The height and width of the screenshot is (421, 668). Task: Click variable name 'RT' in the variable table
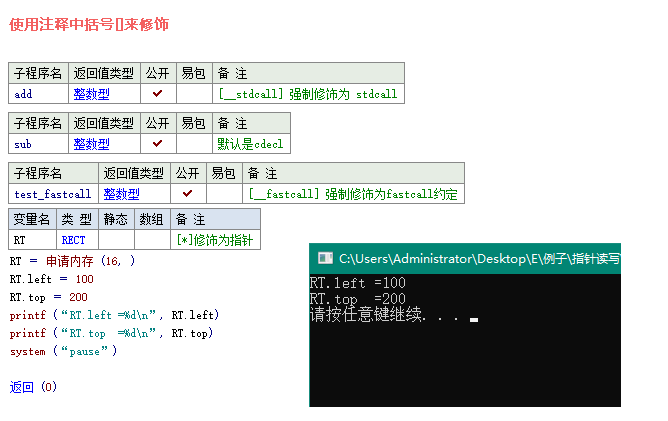20,240
